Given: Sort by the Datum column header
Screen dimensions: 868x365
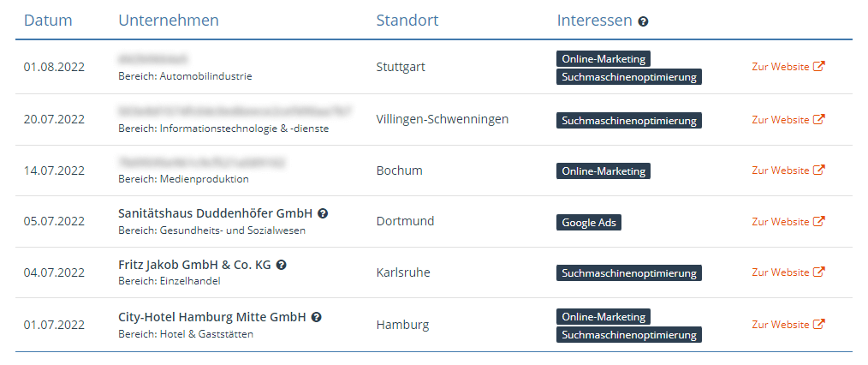Looking at the screenshot, I should (x=48, y=21).
